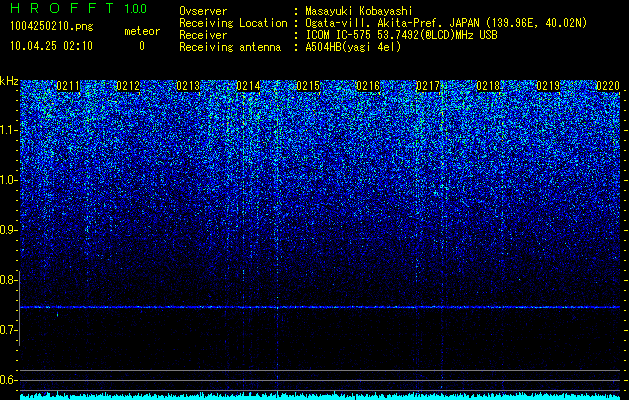Viewport: 629px width, 400px height.
Task: Click the 0.7 frequency axis label
Action: pyautogui.click(x=9, y=330)
